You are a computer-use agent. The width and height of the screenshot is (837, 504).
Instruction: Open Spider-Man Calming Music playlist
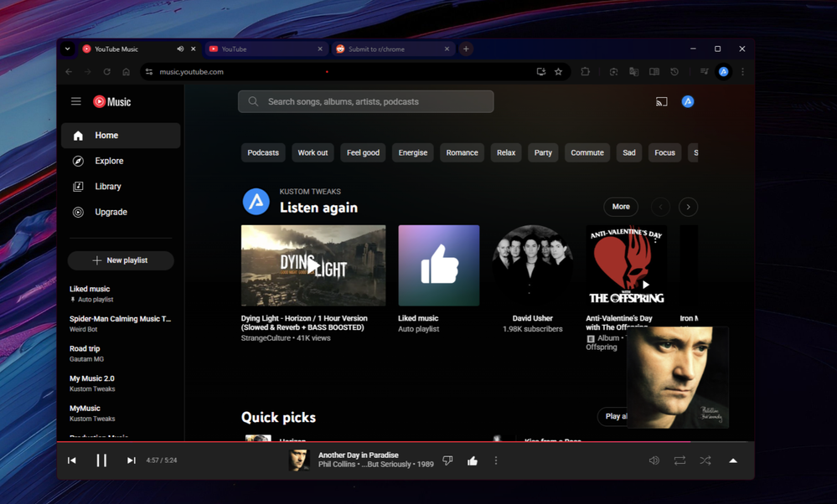point(121,323)
